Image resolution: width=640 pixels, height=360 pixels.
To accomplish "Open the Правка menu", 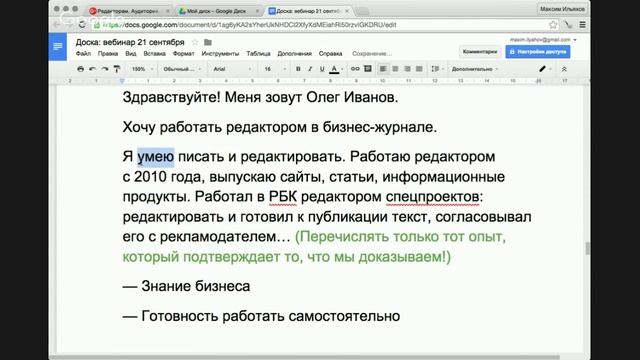I will tap(108, 53).
